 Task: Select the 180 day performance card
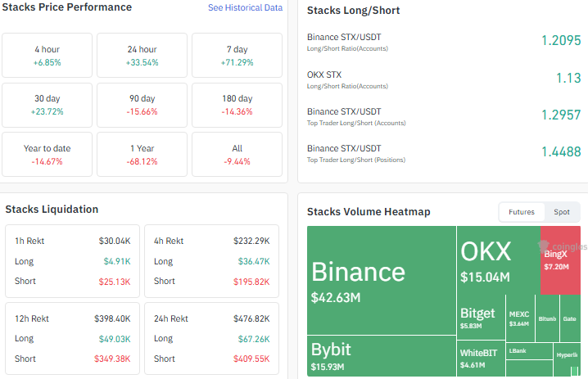[x=237, y=105]
